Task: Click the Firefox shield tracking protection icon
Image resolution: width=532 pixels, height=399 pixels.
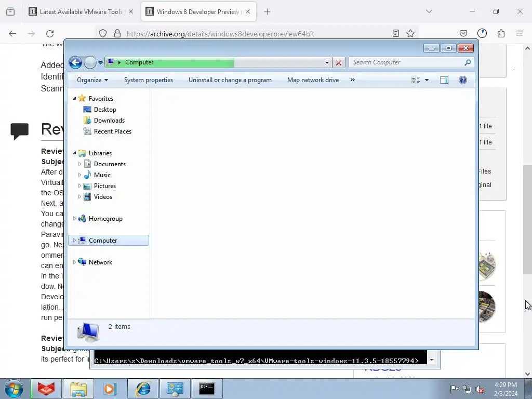Action: (103, 33)
